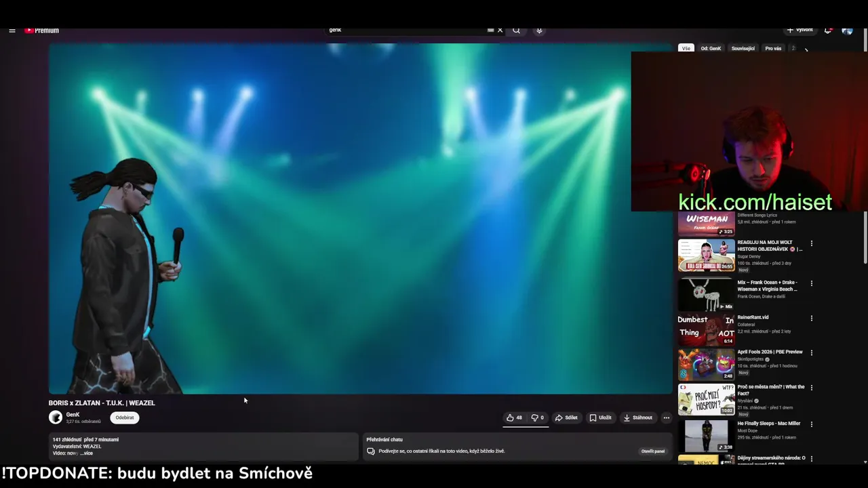Select the Vše filter chip
The image size is (868, 488).
[686, 48]
